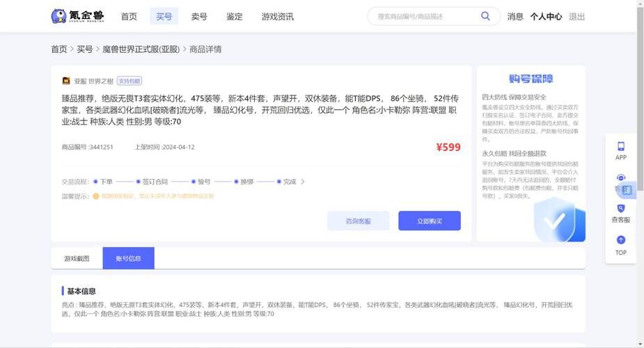The height and width of the screenshot is (348, 644).
Task: Click the ¥599 price text
Action: click(448, 148)
